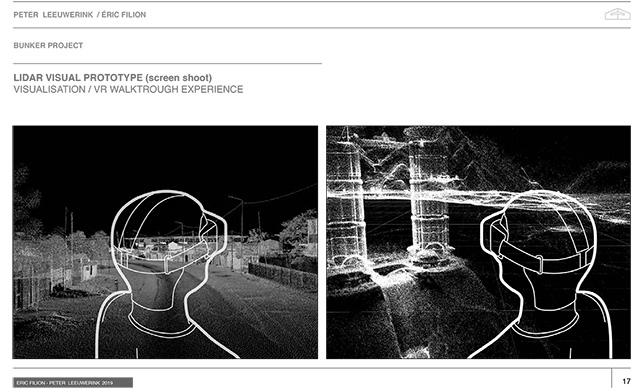This screenshot has height=390, width=640.
Task: Select the 'PETER LEEUWERINK / ÉRIC FILION' header text
Action: coord(80,15)
